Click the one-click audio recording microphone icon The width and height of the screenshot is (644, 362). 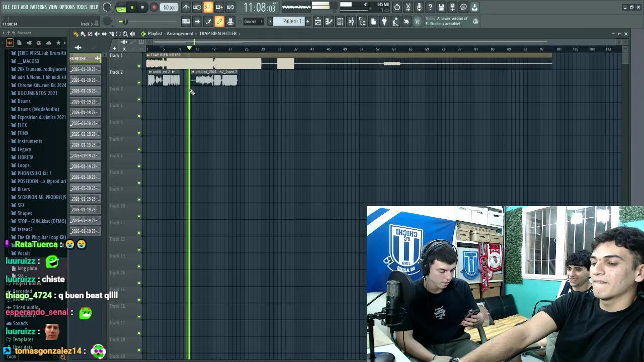(x=419, y=7)
